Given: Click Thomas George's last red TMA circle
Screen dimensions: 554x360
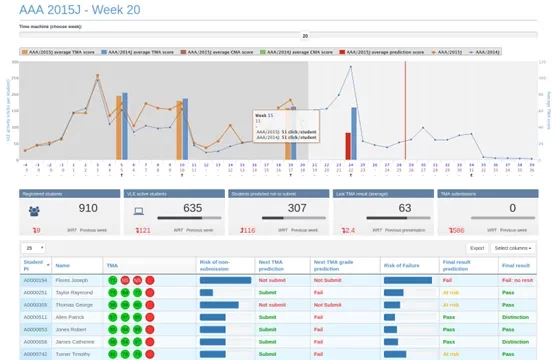Looking at the screenshot, I should (150, 305).
